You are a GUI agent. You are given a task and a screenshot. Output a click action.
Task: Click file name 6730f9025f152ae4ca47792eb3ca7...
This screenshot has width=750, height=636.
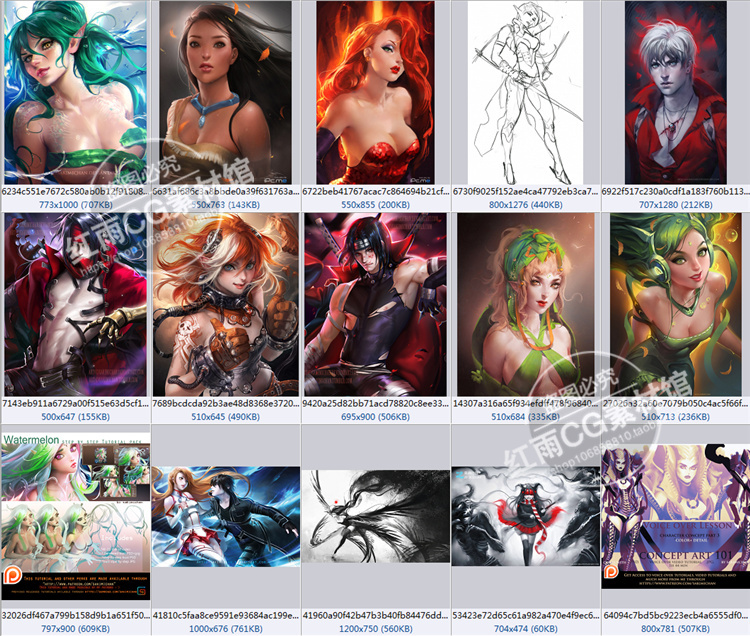click(x=525, y=191)
